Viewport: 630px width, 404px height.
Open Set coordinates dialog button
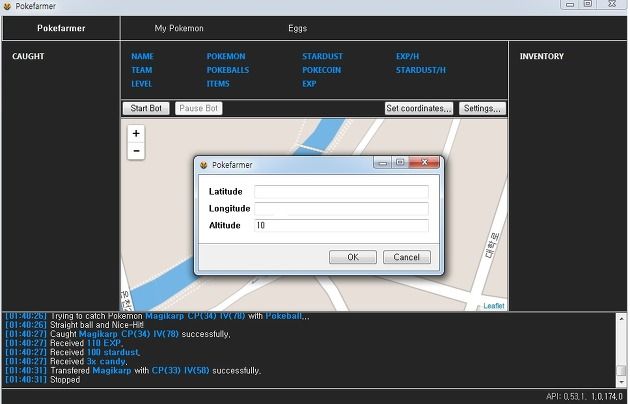pos(419,108)
